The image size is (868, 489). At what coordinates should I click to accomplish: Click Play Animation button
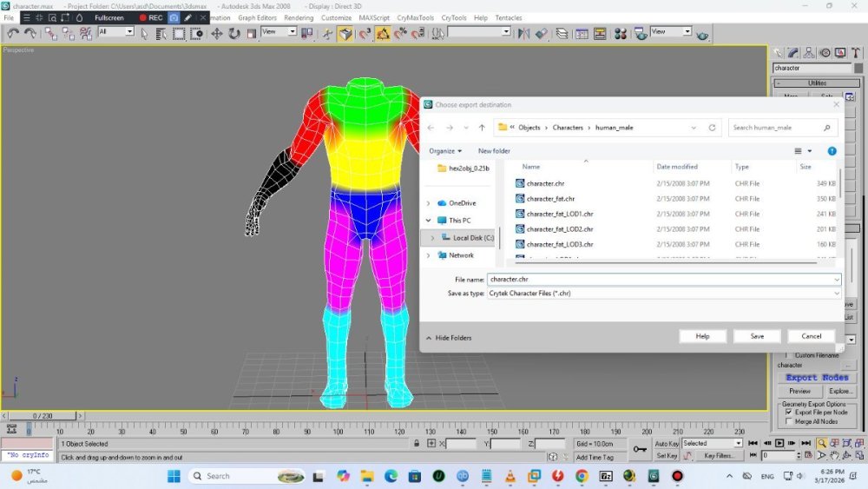779,443
